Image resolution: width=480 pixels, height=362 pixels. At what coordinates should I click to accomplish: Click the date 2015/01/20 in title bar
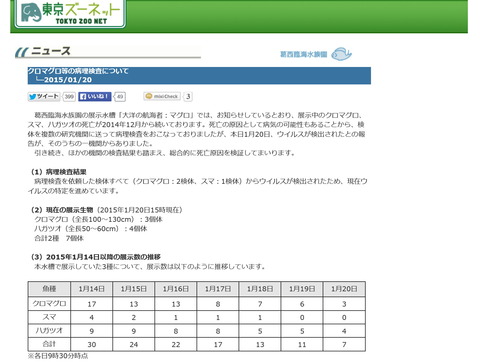68,80
